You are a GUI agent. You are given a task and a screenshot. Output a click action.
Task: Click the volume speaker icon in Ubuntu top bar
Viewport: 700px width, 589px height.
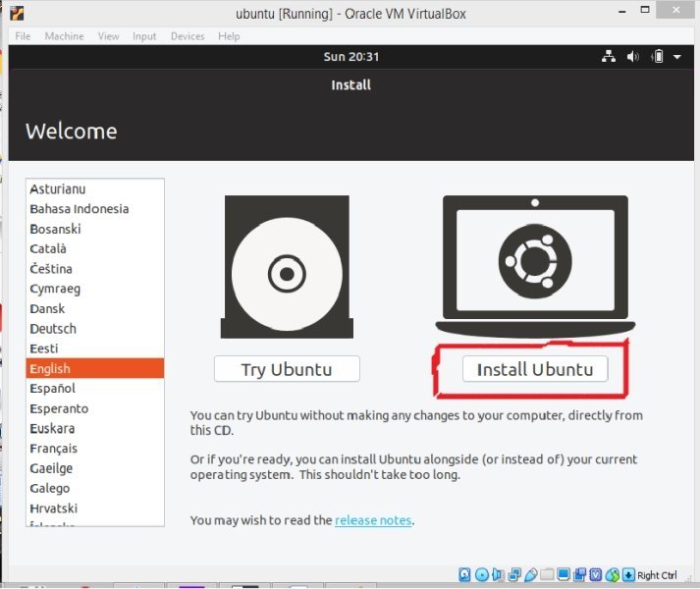pos(632,56)
